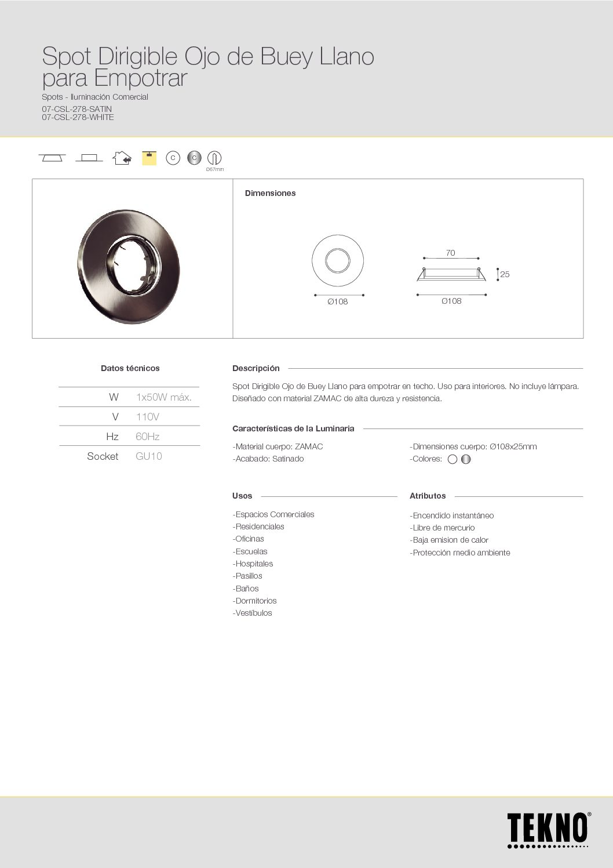Click the satin gradient C circle icon
The width and height of the screenshot is (613, 868).
coord(194,158)
